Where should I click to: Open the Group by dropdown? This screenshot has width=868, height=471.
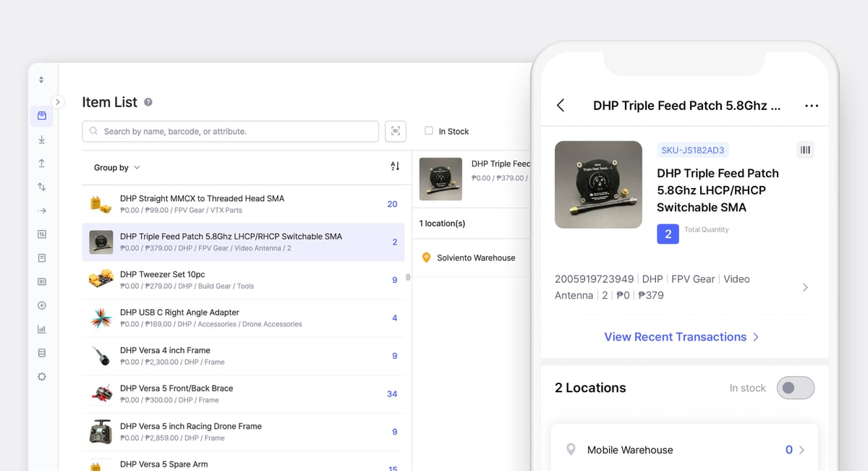click(x=117, y=168)
